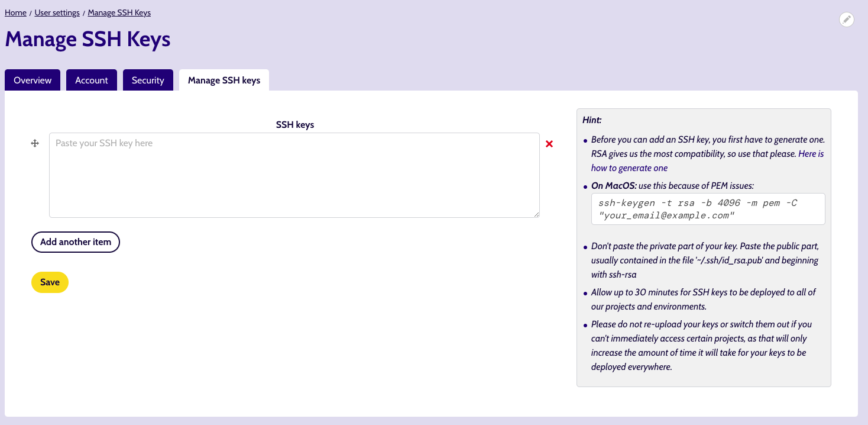Open 'Here is how to generate one' link
The image size is (868, 425).
click(x=707, y=161)
